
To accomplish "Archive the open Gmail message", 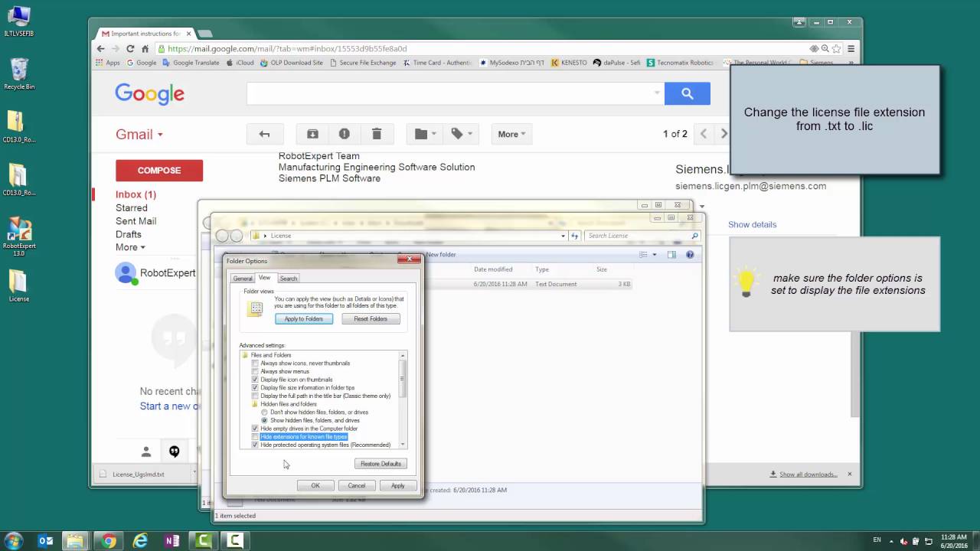I will [312, 134].
